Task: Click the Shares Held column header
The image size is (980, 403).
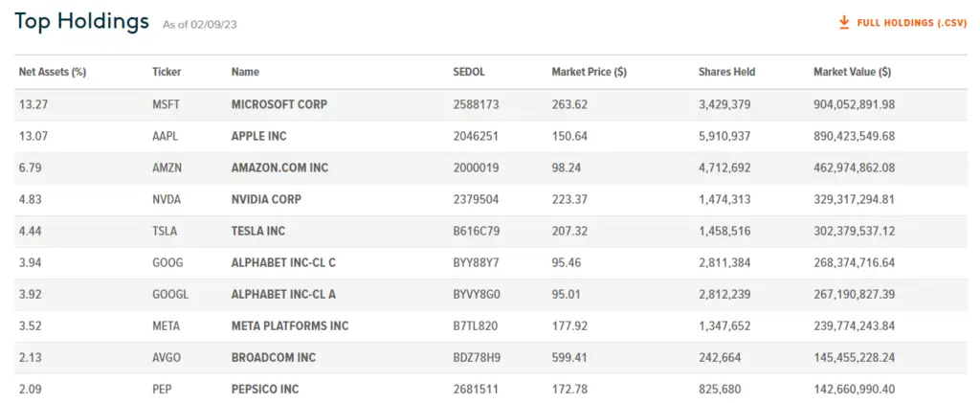Action: [x=727, y=72]
